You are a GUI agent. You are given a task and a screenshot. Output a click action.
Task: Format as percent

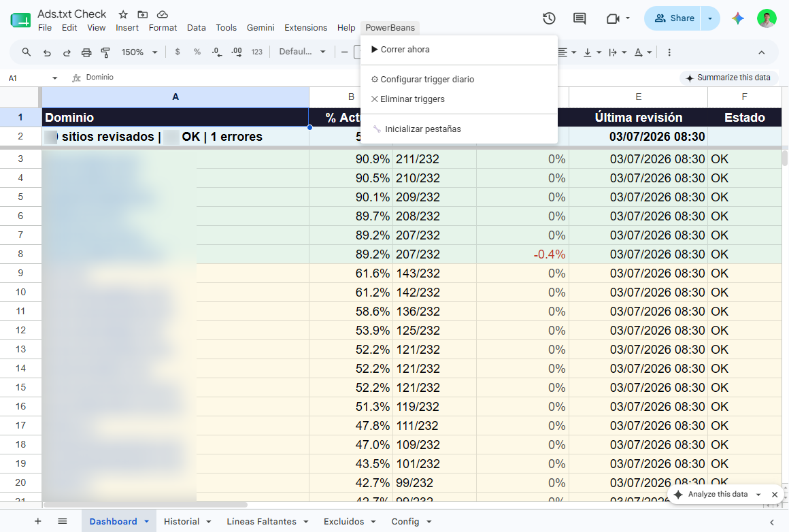click(x=197, y=52)
